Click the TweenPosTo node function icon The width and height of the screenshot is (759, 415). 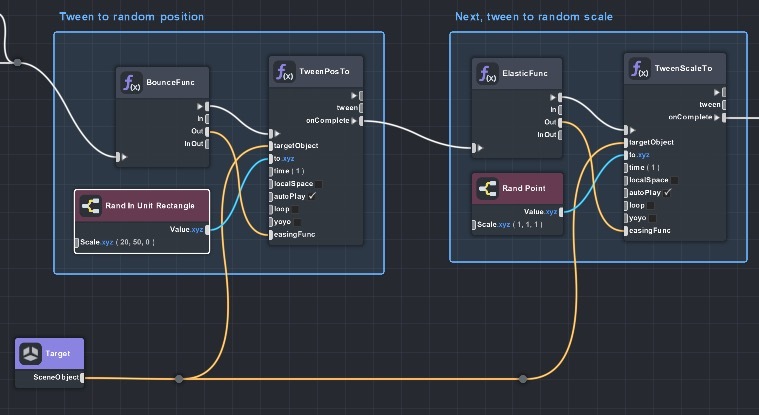tap(284, 72)
